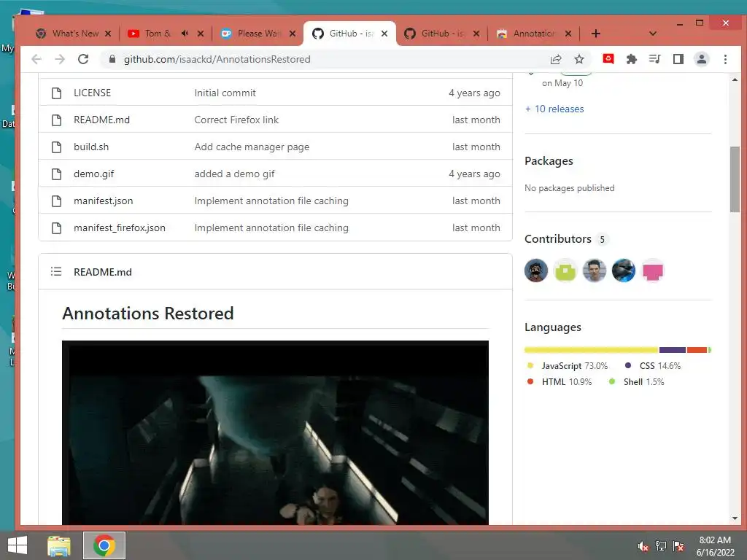Open the tab search chevron
The height and width of the screenshot is (560, 747).
click(653, 34)
